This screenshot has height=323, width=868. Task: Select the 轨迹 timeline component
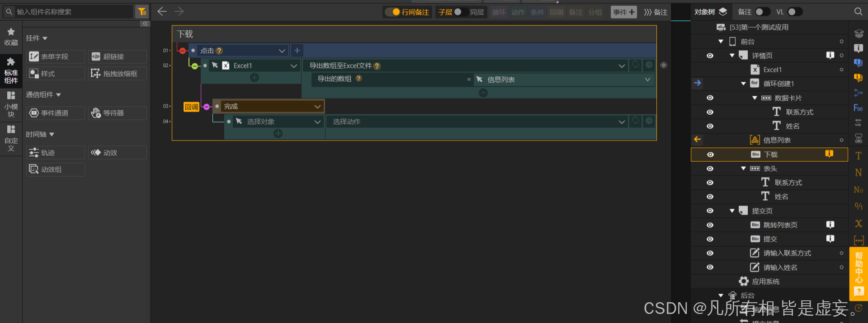coord(55,153)
